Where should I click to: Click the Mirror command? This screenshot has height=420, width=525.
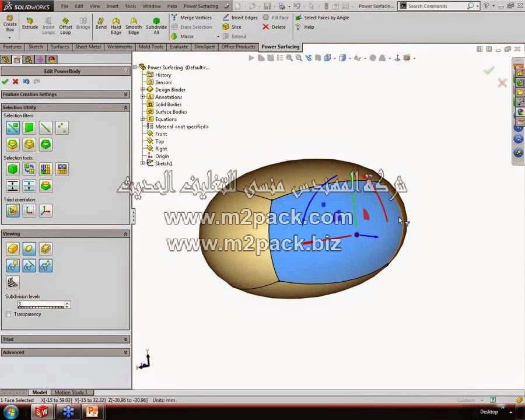[183, 36]
